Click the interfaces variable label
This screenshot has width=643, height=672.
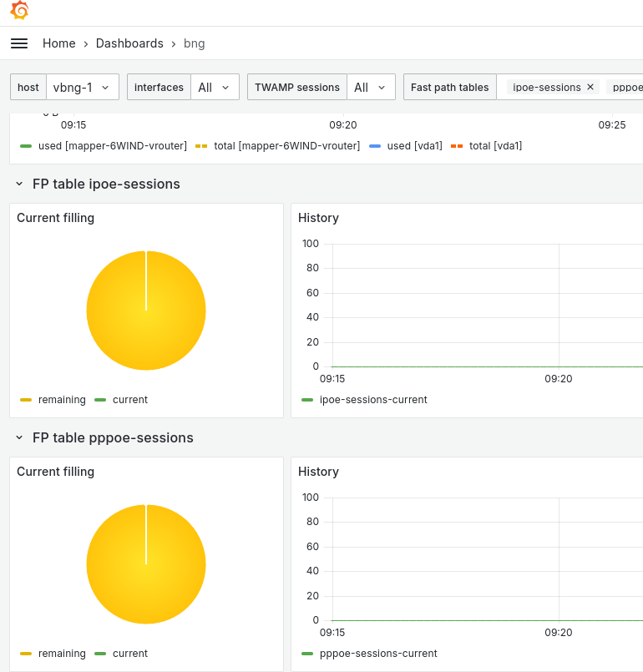[x=159, y=88]
